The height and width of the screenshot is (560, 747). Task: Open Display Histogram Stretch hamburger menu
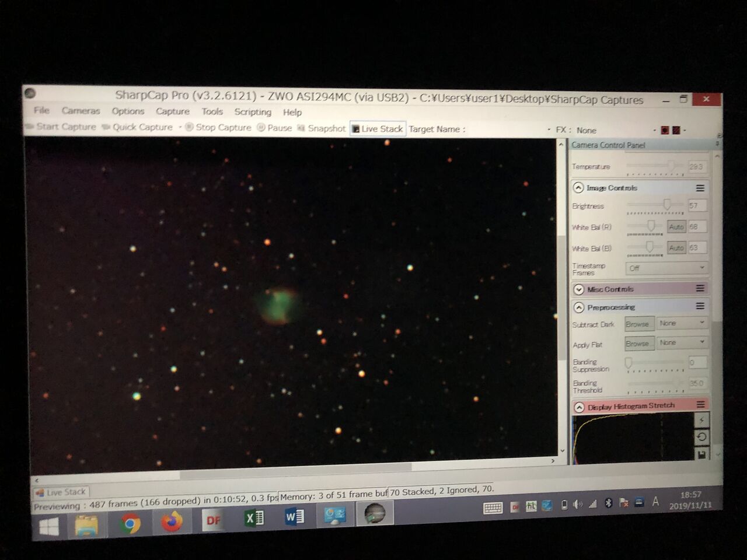coord(700,404)
